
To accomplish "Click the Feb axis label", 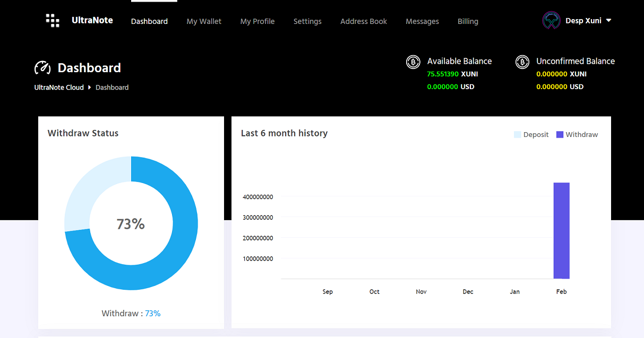I will pos(561,292).
